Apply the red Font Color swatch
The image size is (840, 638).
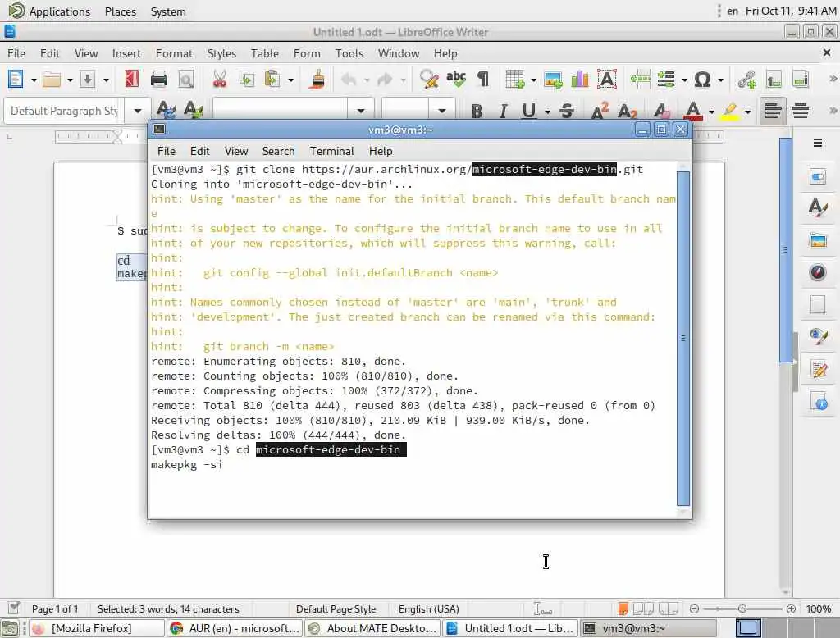[x=693, y=111]
